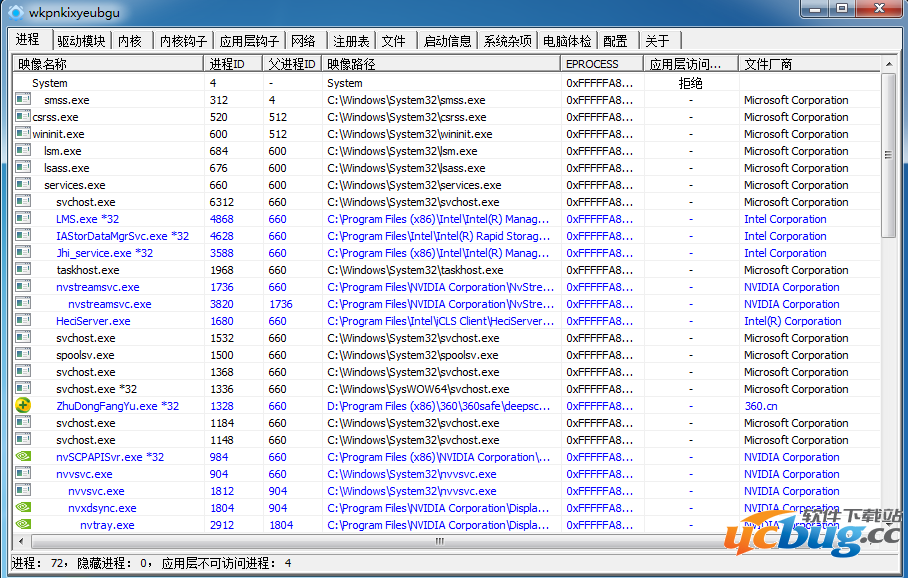Select the ZhuDongFangYu.exe *32 process name
Screen dimensions: 908x578
[118, 406]
